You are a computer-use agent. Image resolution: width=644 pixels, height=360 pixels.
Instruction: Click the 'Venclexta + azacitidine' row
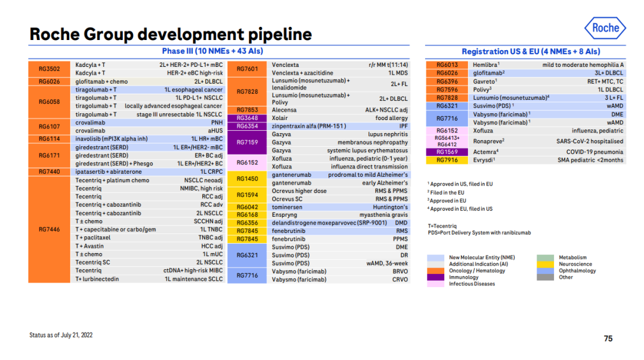pos(339,73)
